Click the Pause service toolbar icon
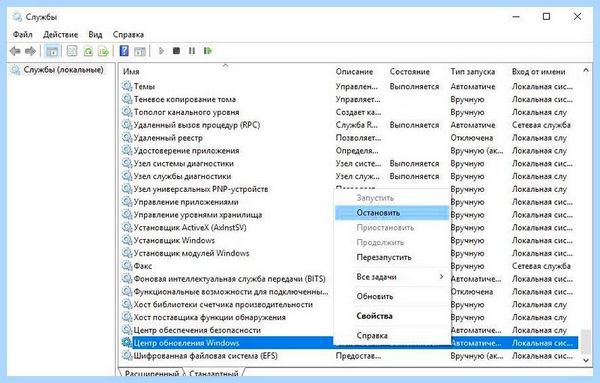 192,51
